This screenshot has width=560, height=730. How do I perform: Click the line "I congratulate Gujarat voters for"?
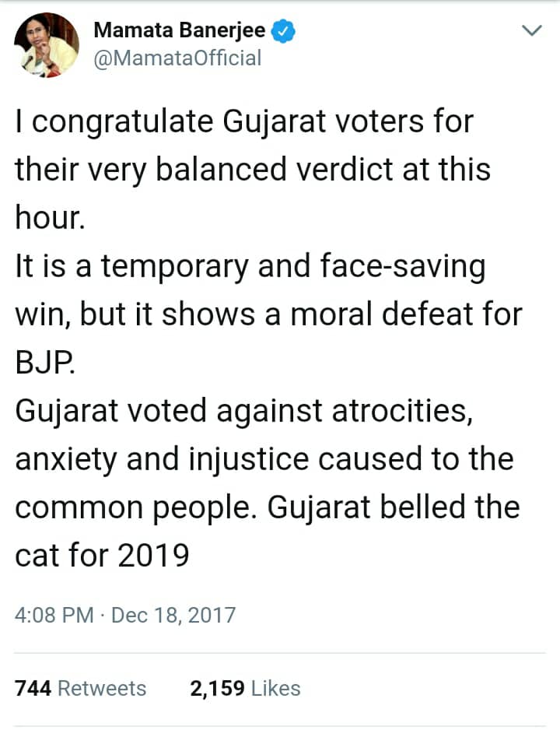click(244, 122)
